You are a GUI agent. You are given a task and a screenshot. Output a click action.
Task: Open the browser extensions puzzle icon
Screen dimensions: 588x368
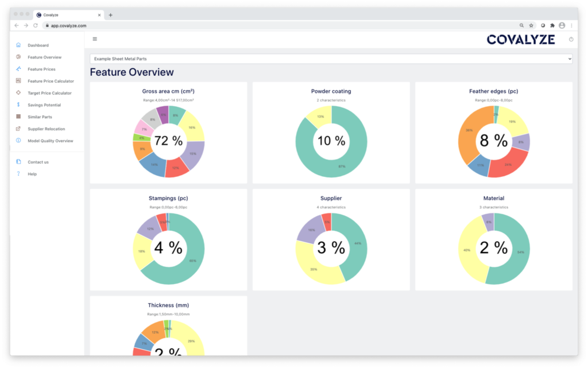click(x=552, y=25)
